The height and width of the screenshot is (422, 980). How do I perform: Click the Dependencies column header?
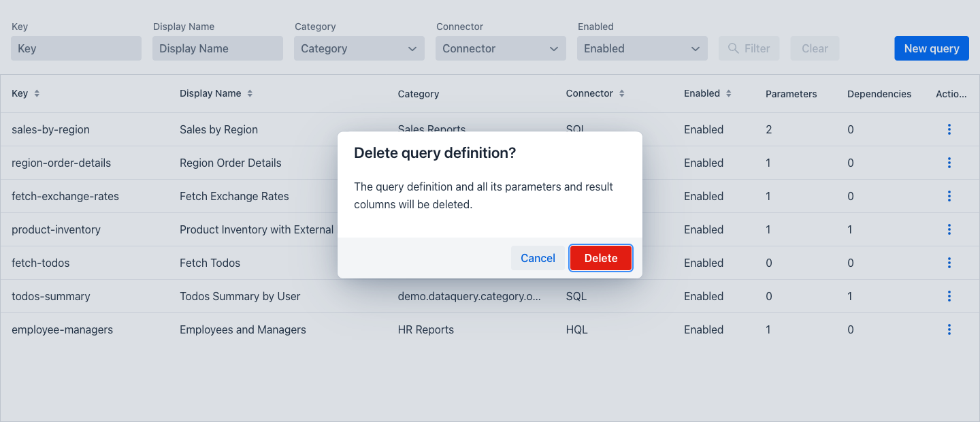tap(879, 94)
